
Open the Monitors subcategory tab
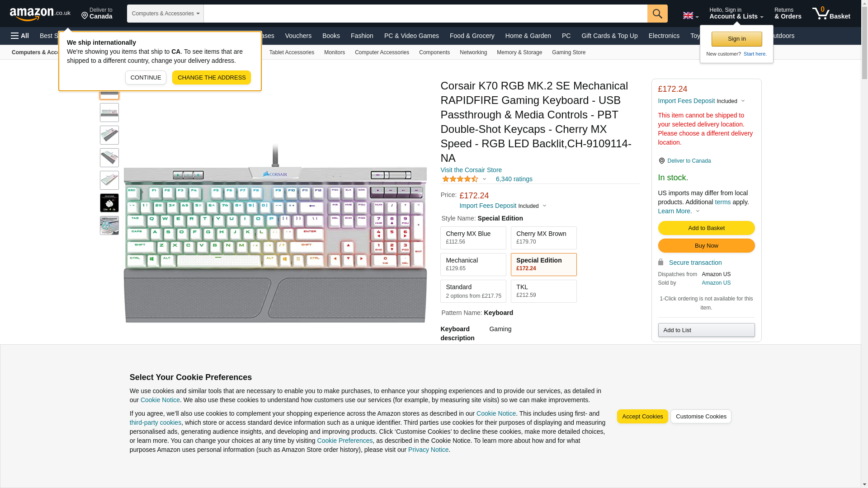[335, 52]
